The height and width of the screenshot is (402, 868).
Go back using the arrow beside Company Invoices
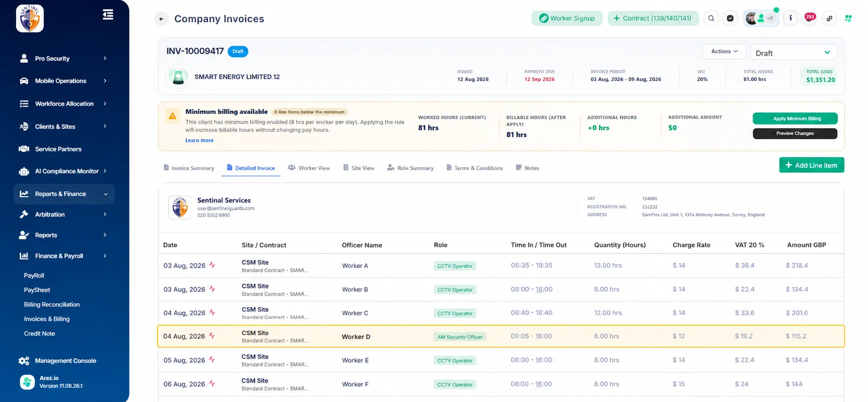tap(162, 19)
